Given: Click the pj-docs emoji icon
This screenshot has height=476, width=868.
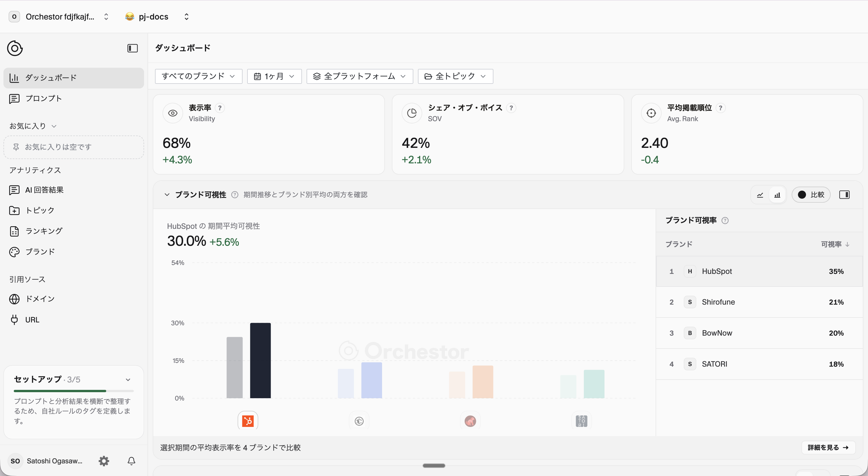Looking at the screenshot, I should 130,17.
